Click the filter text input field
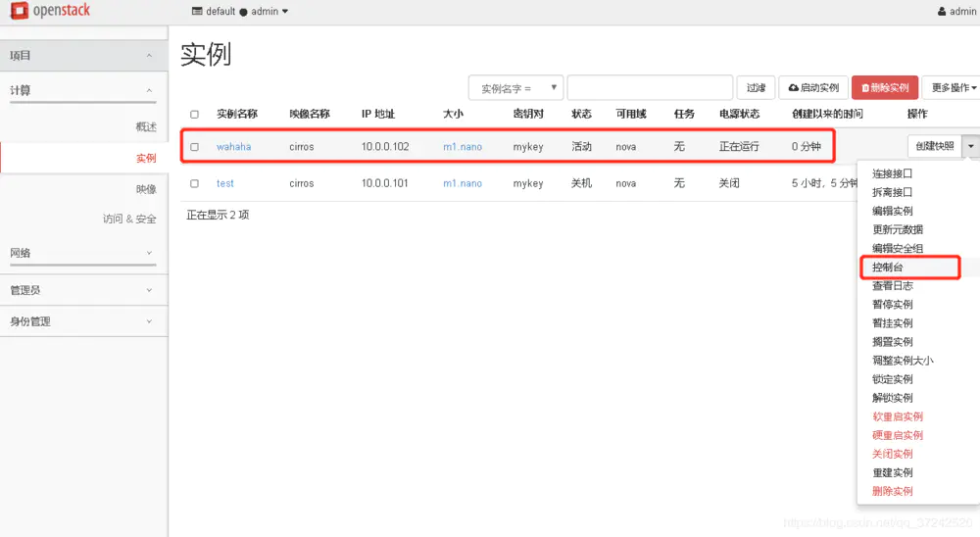Screen dimensions: 980x537 650,88
